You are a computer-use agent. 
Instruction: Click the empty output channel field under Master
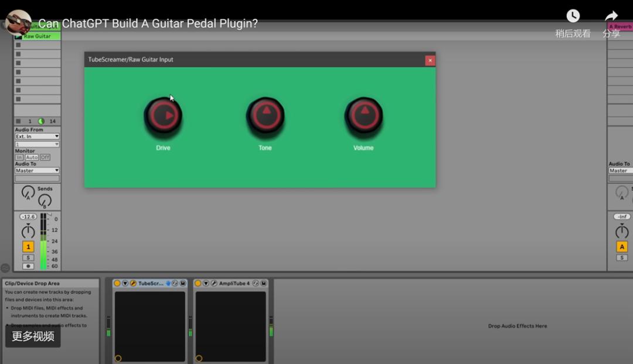coord(37,178)
